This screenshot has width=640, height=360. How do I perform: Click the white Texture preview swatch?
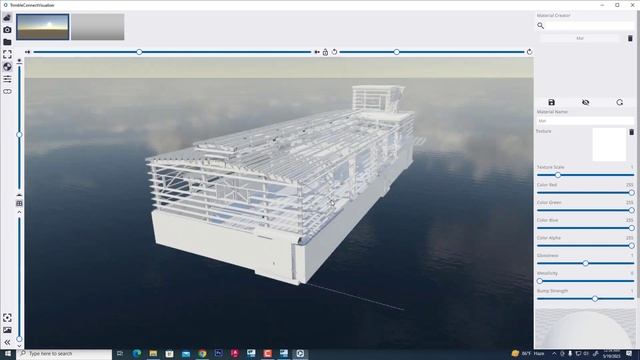coord(609,144)
